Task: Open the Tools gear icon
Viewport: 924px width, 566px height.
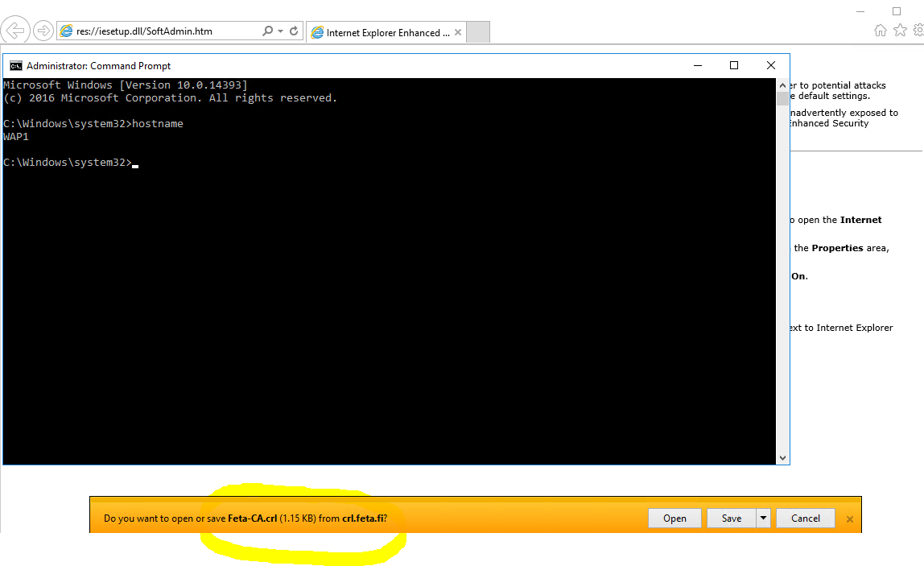Action: pos(918,29)
